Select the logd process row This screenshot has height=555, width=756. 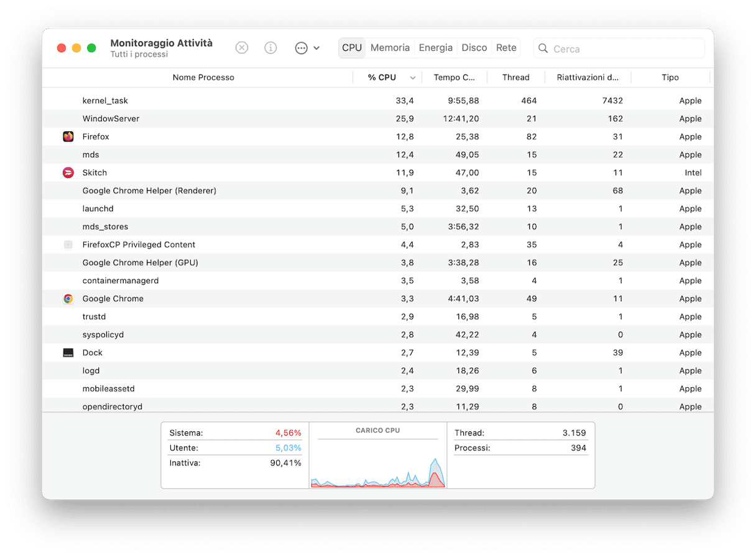[378, 371]
